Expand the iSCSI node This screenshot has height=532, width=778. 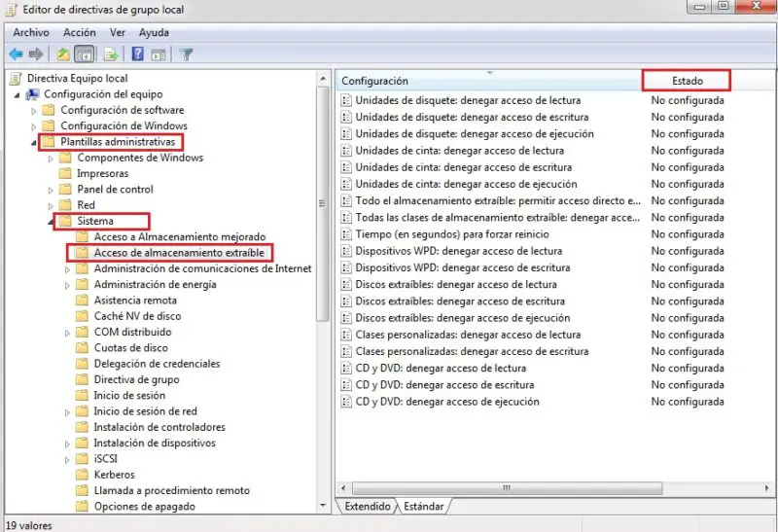click(67, 460)
